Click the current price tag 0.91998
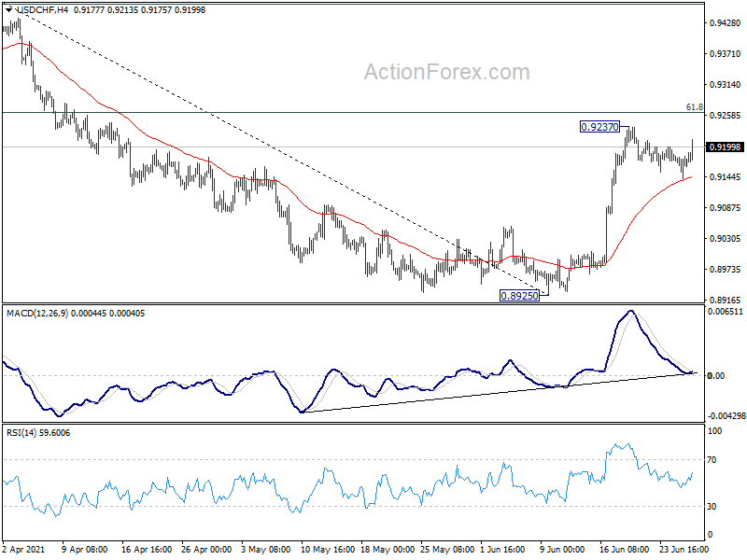Image resolution: width=747 pixels, height=560 pixels. [726, 147]
